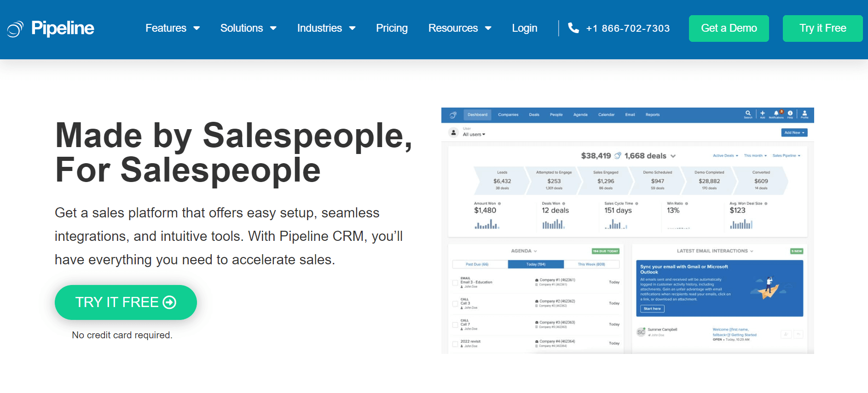Viewport: 868px width, 393px height.
Task: Click the Leads pipeline stage
Action: [502, 181]
